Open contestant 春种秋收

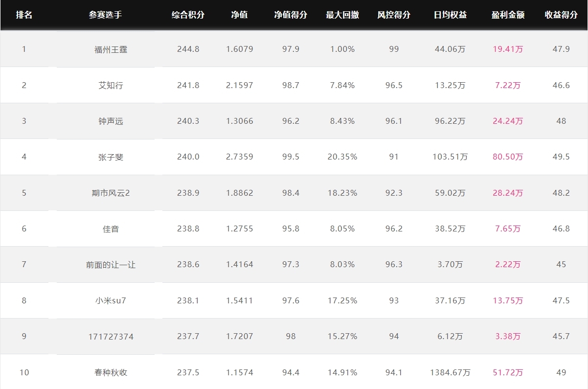click(111, 372)
